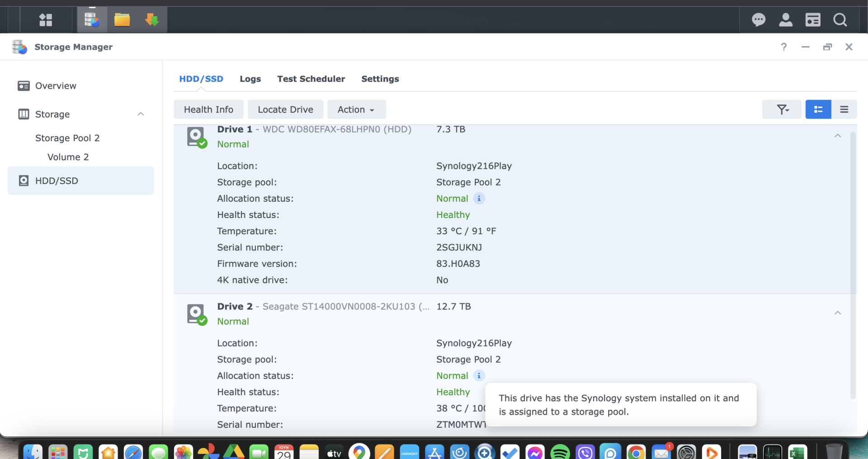
Task: Collapse the Drive 1 details
Action: (837, 136)
